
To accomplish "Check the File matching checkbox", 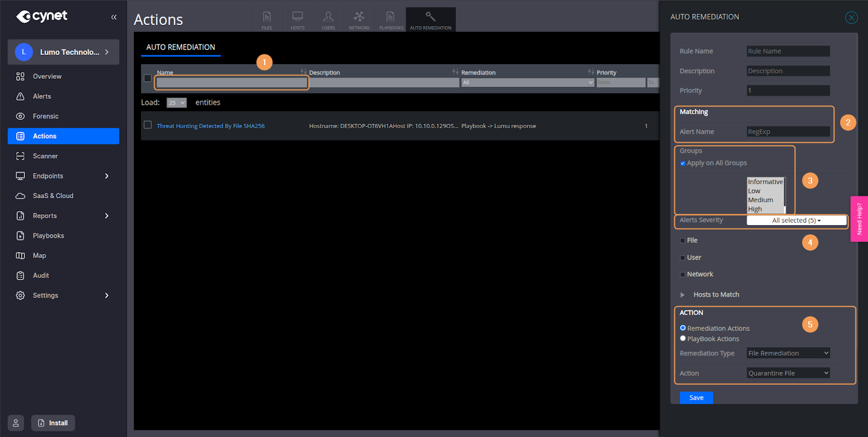I will tap(683, 240).
